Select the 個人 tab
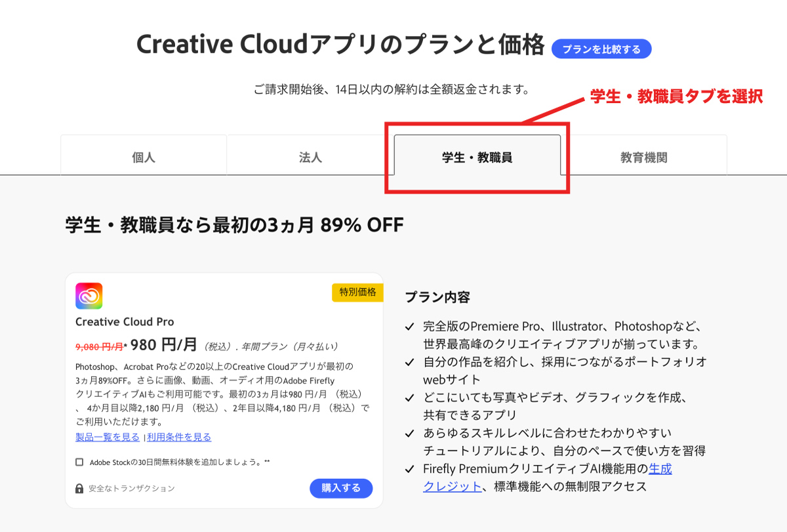Image resolution: width=787 pixels, height=532 pixels. pos(144,157)
